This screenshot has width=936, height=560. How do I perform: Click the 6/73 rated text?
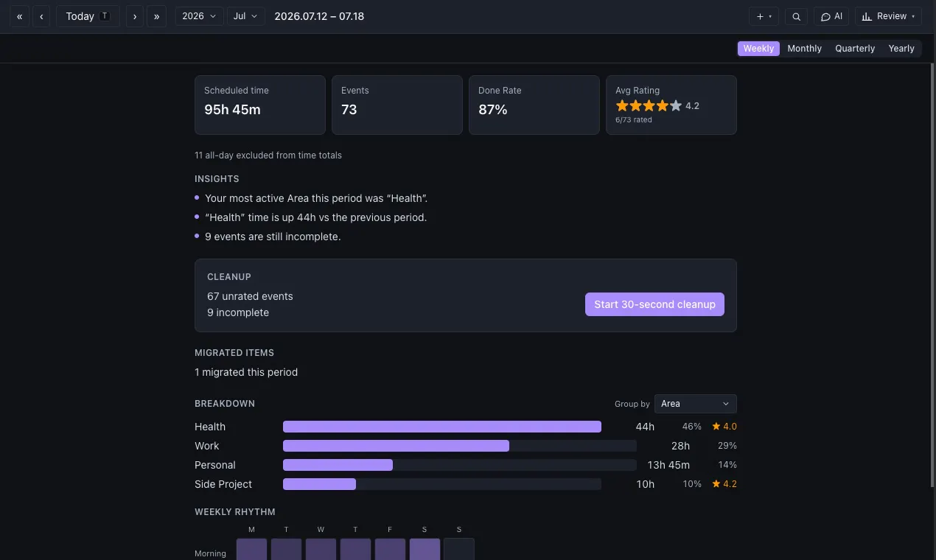point(634,119)
